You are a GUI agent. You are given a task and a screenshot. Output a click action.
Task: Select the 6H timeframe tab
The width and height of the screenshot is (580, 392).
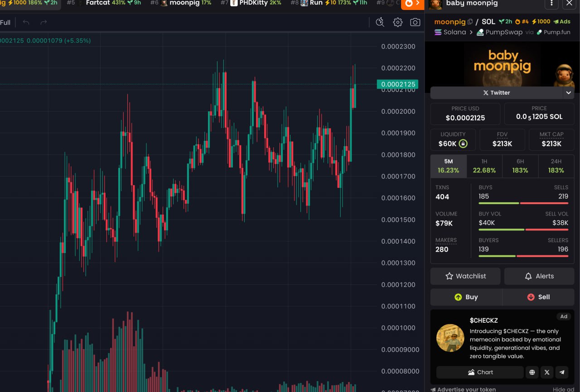(x=520, y=166)
